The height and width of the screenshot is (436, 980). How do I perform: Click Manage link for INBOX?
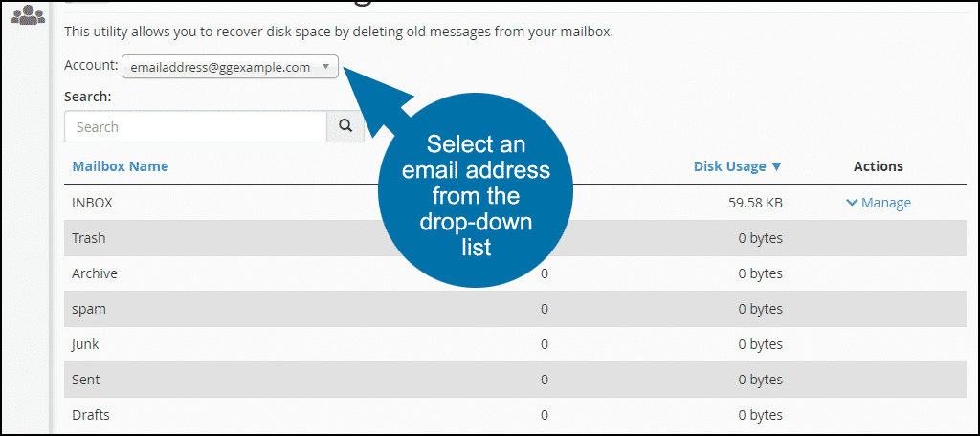point(885,203)
